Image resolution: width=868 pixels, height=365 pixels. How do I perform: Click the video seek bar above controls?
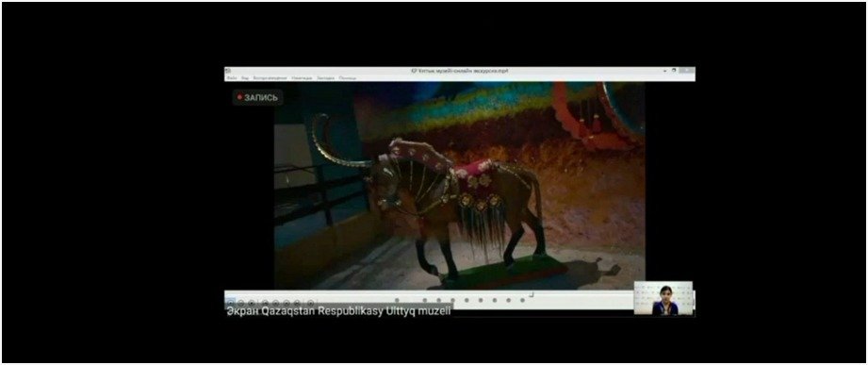(429, 294)
